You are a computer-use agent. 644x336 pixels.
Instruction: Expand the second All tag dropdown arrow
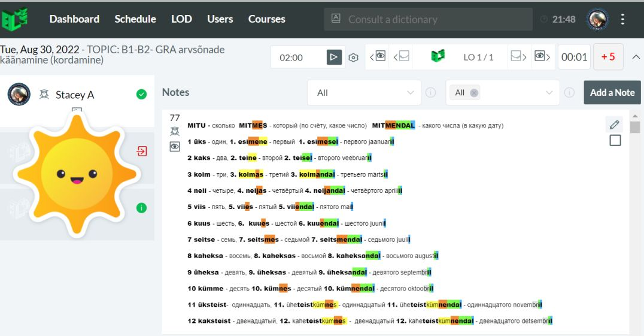[x=549, y=92]
